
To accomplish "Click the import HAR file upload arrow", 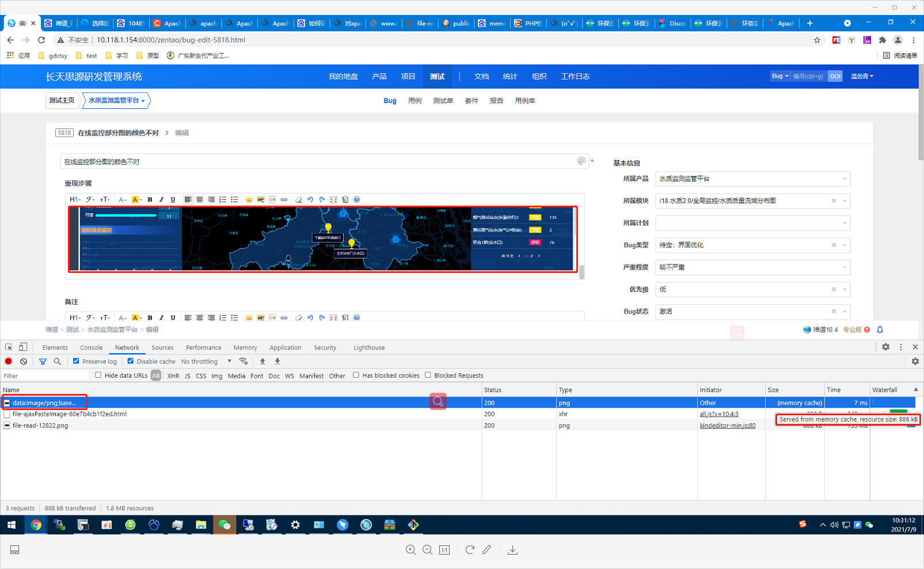I will click(263, 361).
